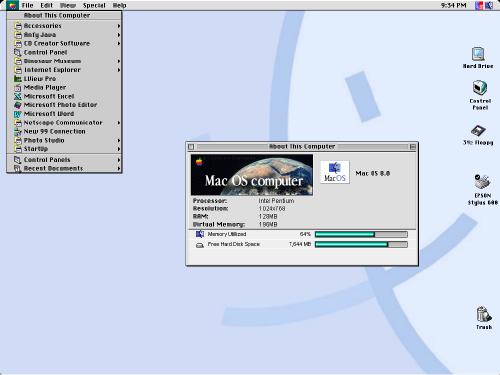
Task: Click the Microsoft Excel icon
Action: (18, 97)
